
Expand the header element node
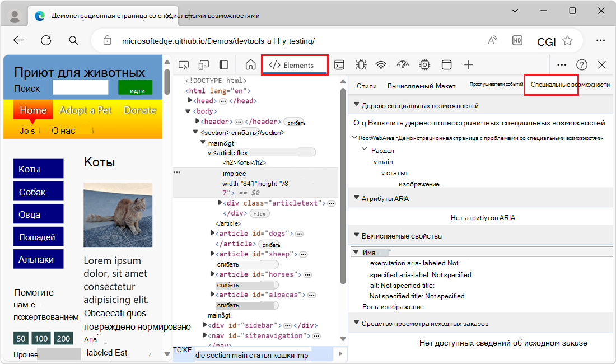[198, 121]
